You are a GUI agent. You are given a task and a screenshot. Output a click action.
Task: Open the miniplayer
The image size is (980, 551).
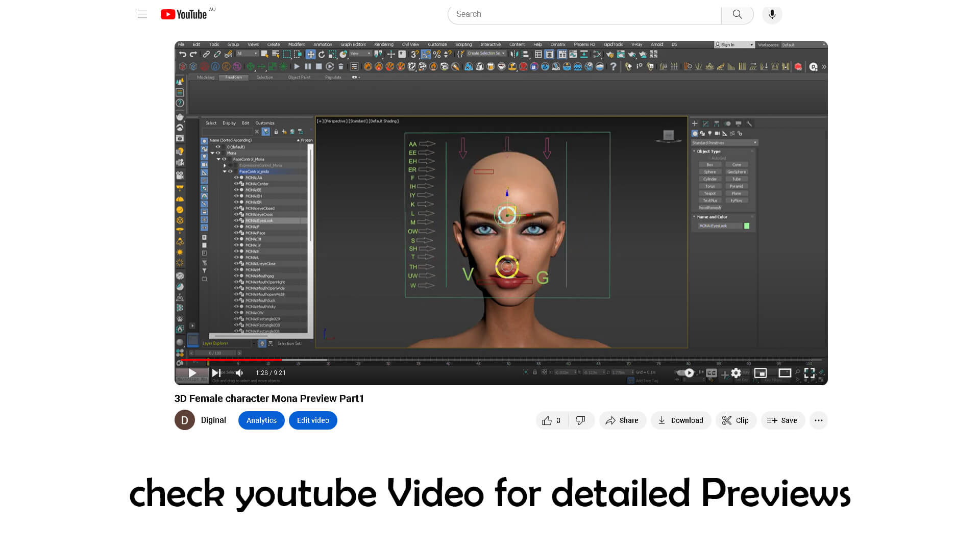pyautogui.click(x=760, y=373)
